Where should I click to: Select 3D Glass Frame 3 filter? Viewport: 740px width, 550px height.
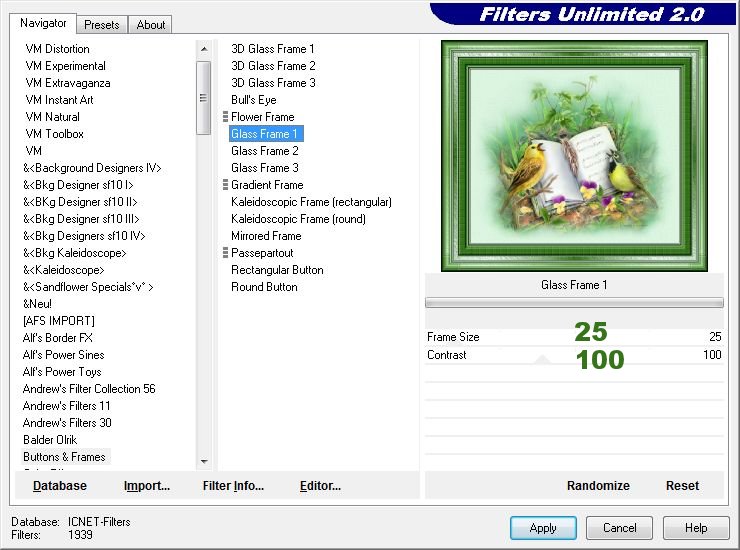[x=273, y=83]
